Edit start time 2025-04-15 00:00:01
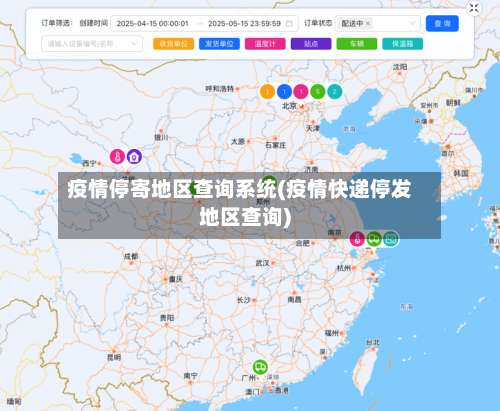 (x=152, y=24)
